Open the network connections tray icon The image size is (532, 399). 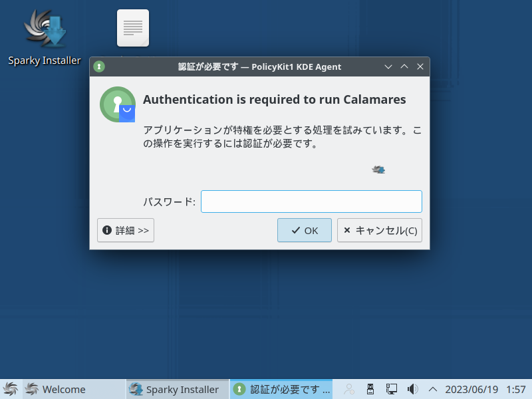[x=391, y=389]
